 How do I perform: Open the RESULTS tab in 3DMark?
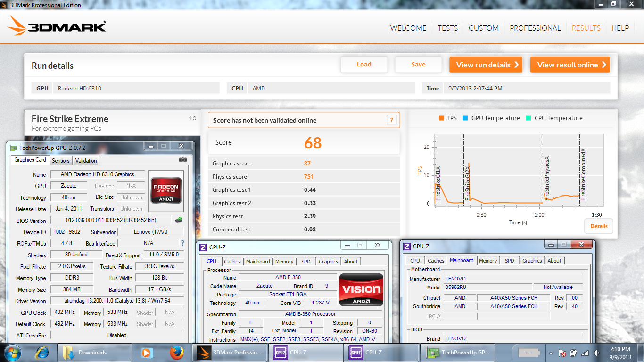(x=586, y=28)
